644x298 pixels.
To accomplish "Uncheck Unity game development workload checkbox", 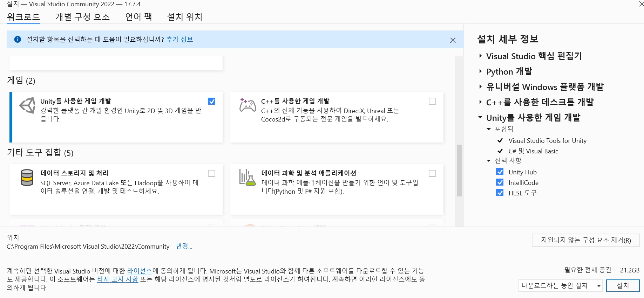I will tap(212, 101).
